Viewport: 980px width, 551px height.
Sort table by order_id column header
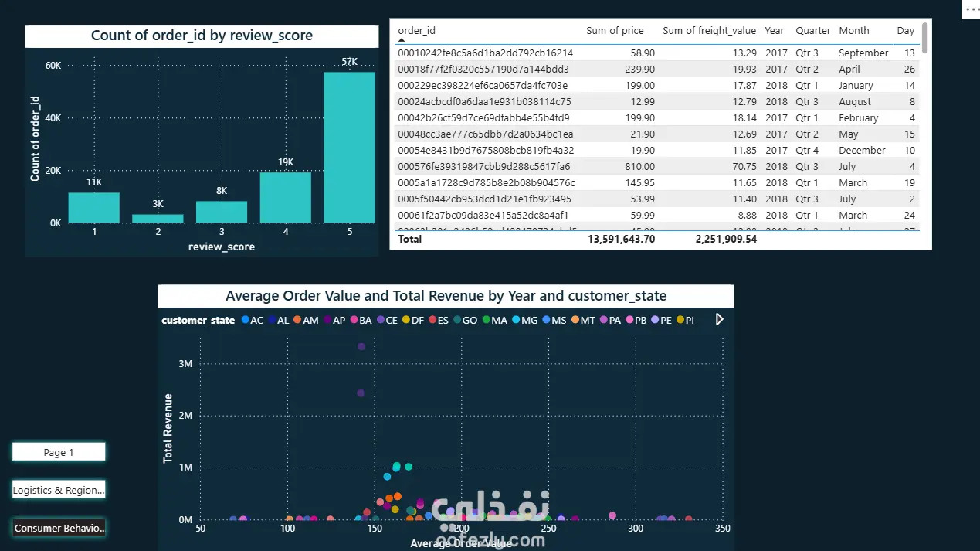pyautogui.click(x=417, y=31)
